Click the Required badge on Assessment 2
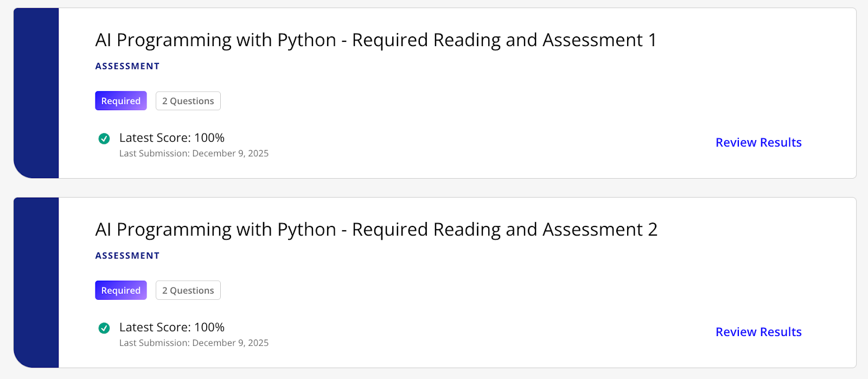Image resolution: width=868 pixels, height=379 pixels. (121, 290)
